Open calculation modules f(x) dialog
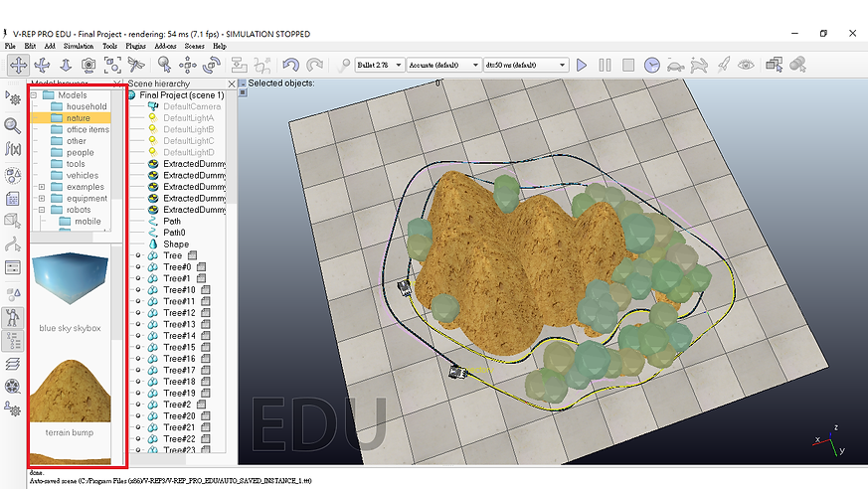Image resolution: width=868 pixels, height=489 pixels. (13, 148)
